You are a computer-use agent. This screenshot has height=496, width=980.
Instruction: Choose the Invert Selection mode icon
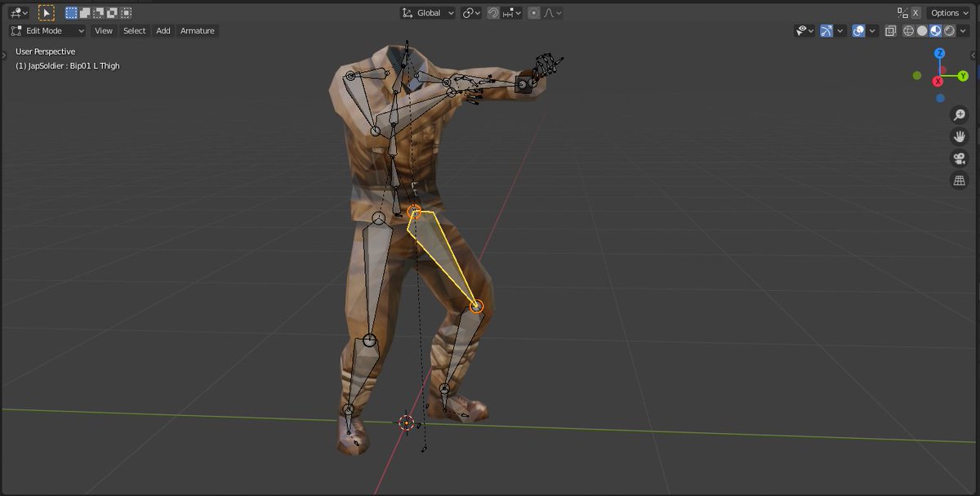pyautogui.click(x=112, y=13)
